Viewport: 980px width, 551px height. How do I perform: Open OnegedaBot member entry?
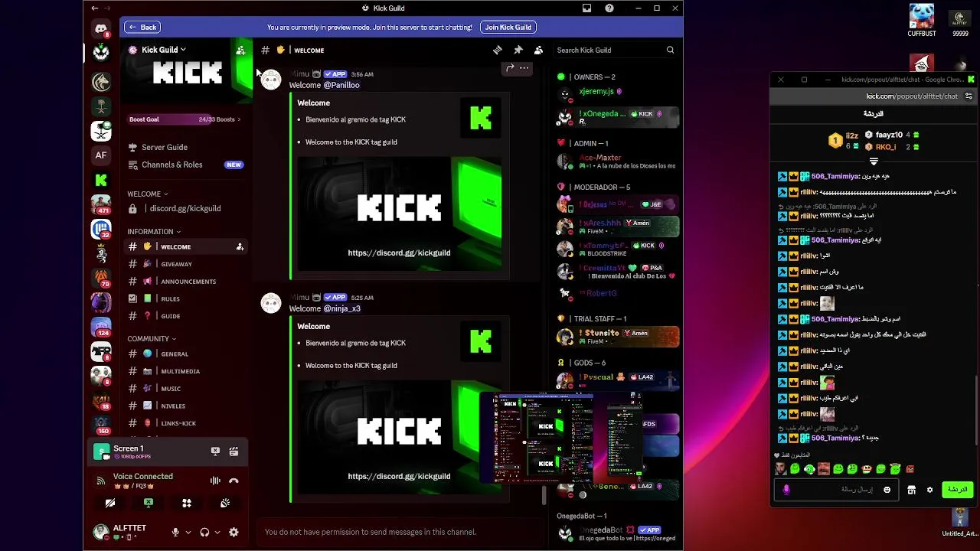coord(616,533)
